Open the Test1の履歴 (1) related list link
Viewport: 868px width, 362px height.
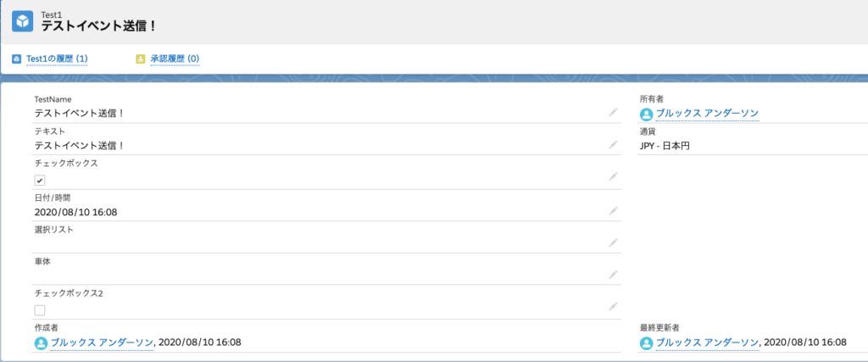coord(57,58)
